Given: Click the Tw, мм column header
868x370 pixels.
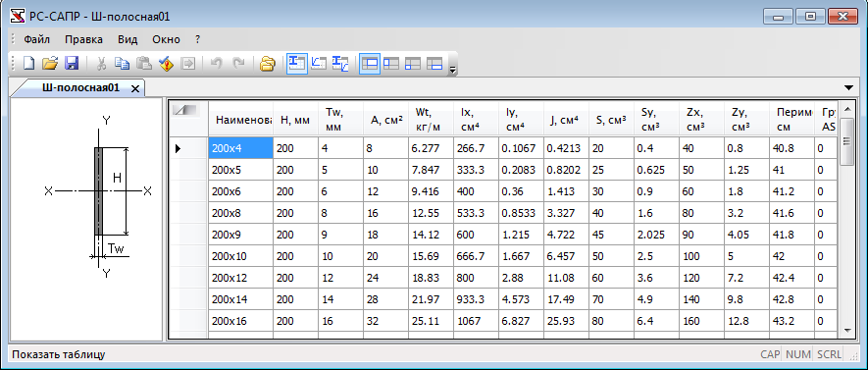Looking at the screenshot, I should click(340, 119).
